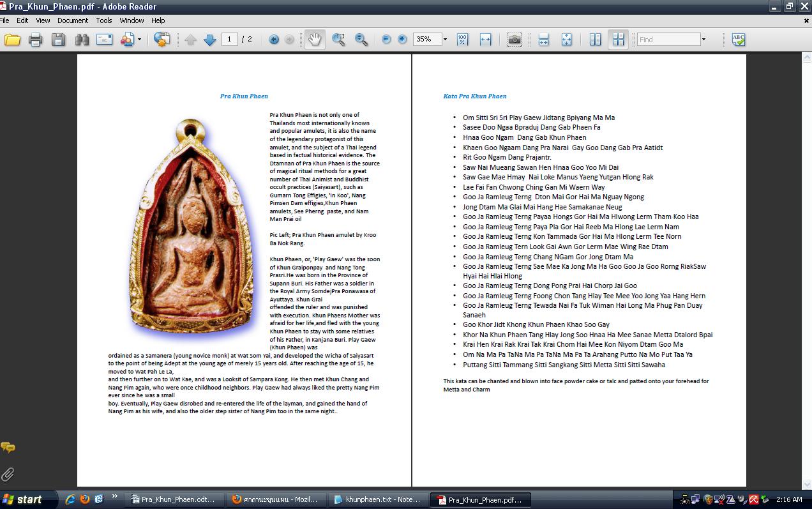Click inside the Find text box

coord(669,40)
